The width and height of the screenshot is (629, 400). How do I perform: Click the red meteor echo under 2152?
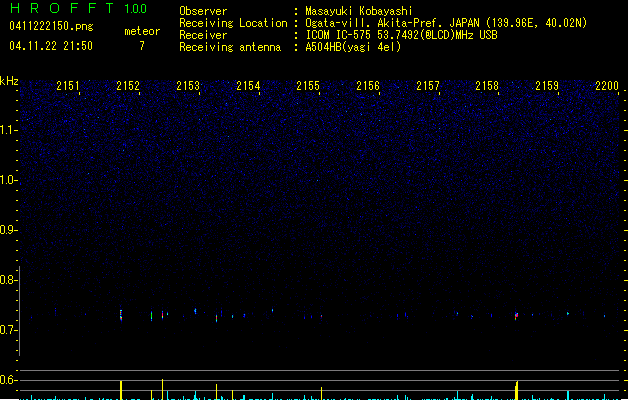click(121, 315)
